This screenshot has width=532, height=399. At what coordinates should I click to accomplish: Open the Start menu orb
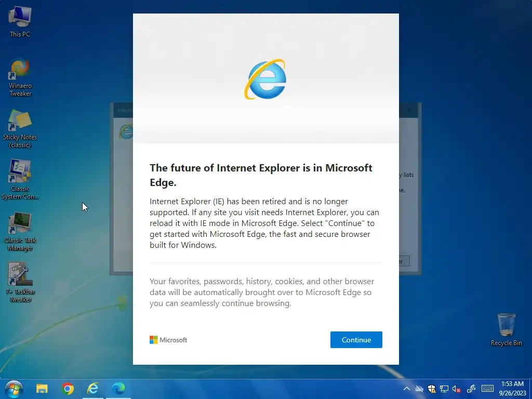(x=14, y=389)
